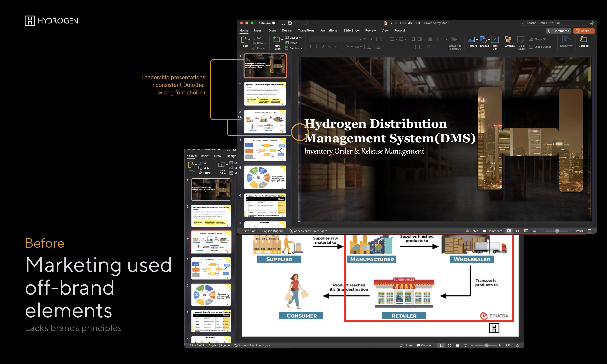607x364 pixels.
Task: Click the save icon in the title bar
Action: 290,23
